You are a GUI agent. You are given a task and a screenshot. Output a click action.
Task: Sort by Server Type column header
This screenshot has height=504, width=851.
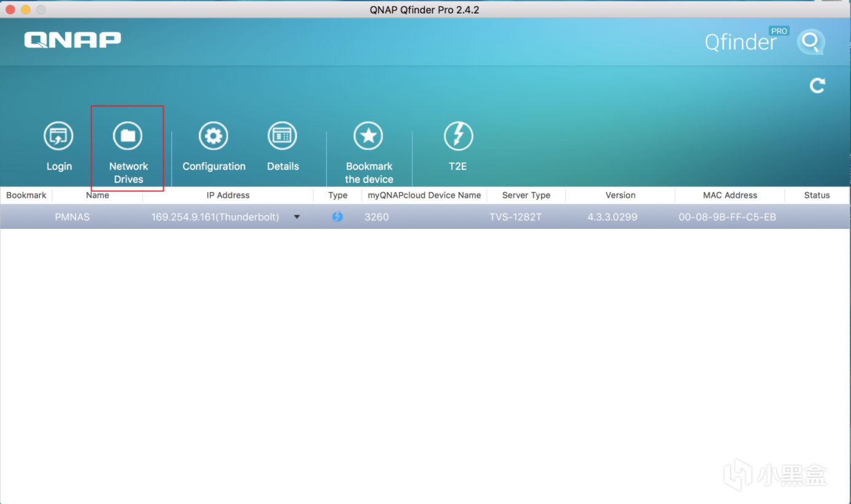(x=526, y=195)
